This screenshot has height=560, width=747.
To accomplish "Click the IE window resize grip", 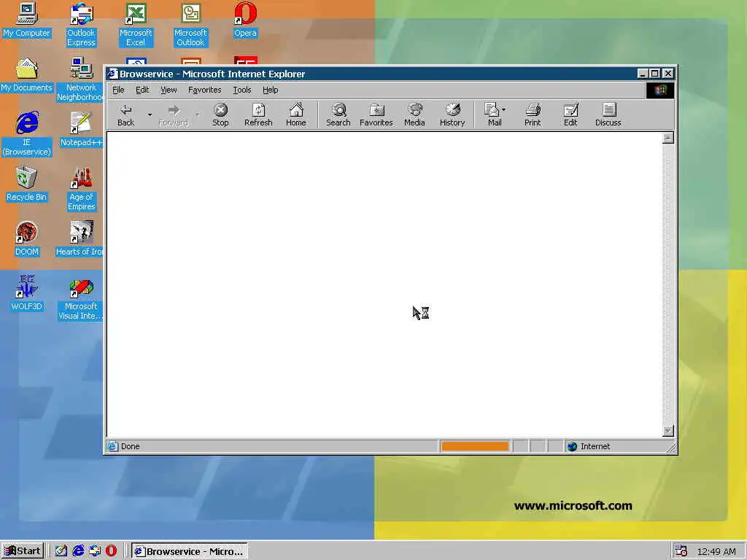I will (672, 448).
